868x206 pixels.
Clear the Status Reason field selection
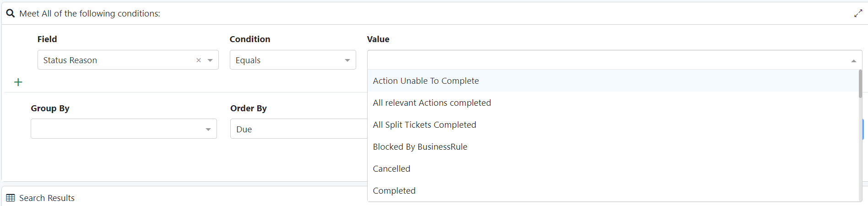click(199, 60)
